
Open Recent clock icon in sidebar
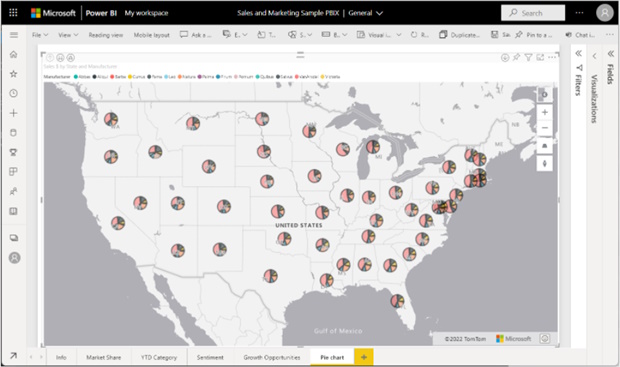tap(13, 93)
